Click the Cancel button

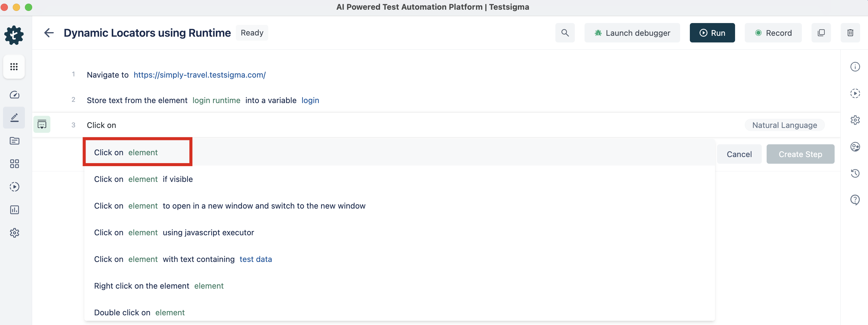tap(739, 154)
